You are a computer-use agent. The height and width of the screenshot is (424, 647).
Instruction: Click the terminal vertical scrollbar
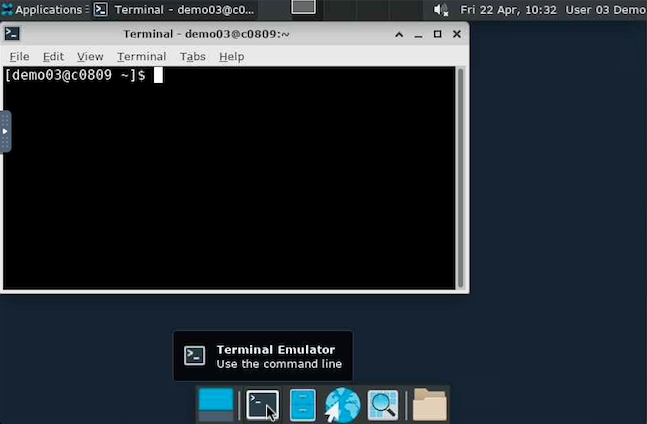[461, 175]
